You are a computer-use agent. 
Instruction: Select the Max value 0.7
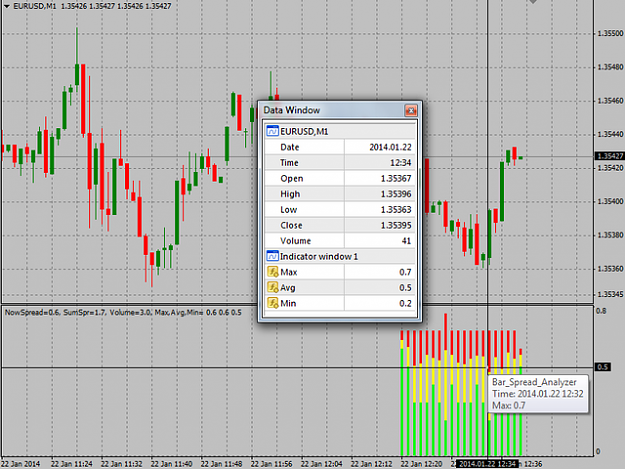(405, 272)
